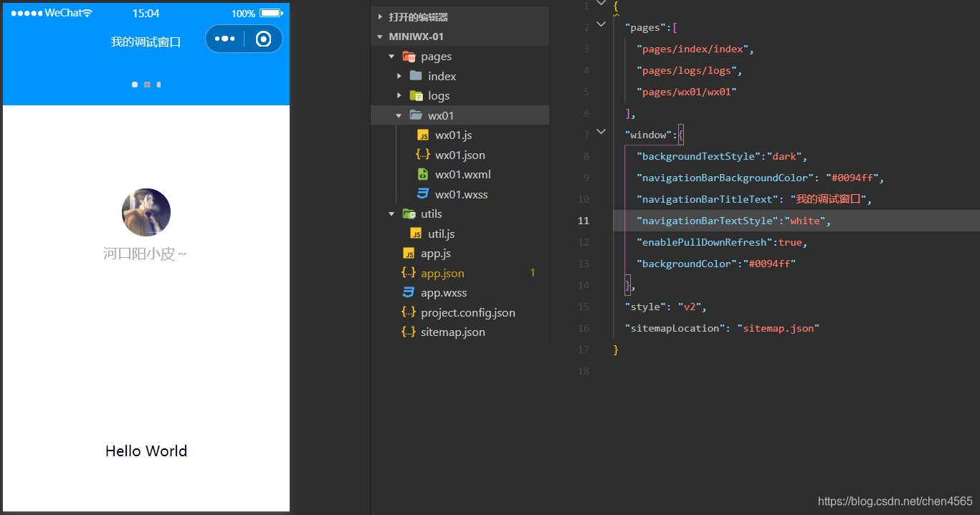Click the problem count badge beside app.json
The image size is (980, 515).
(533, 273)
